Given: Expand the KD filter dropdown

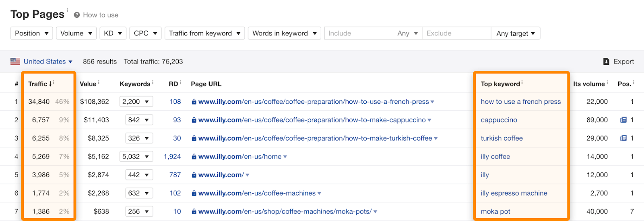Looking at the screenshot, I should pos(113,33).
